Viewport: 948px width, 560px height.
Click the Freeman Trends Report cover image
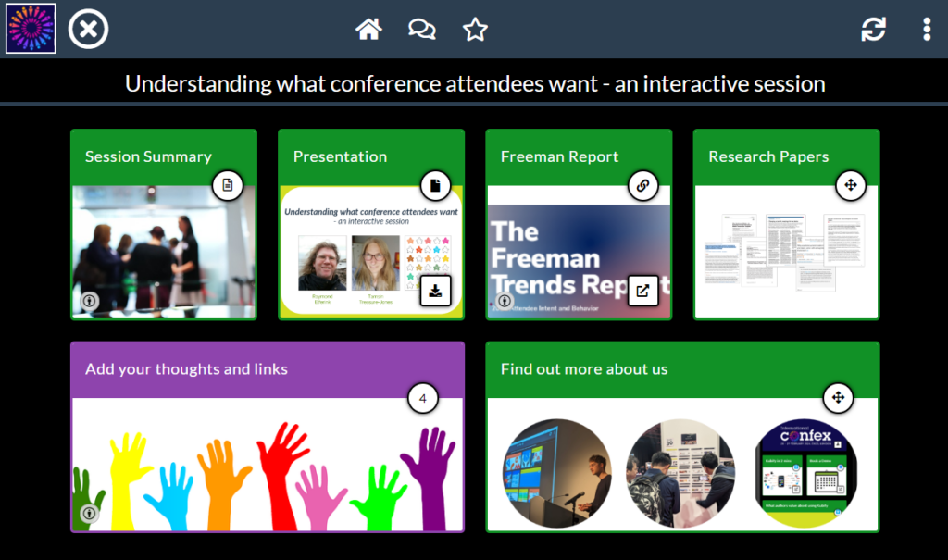coord(579,261)
